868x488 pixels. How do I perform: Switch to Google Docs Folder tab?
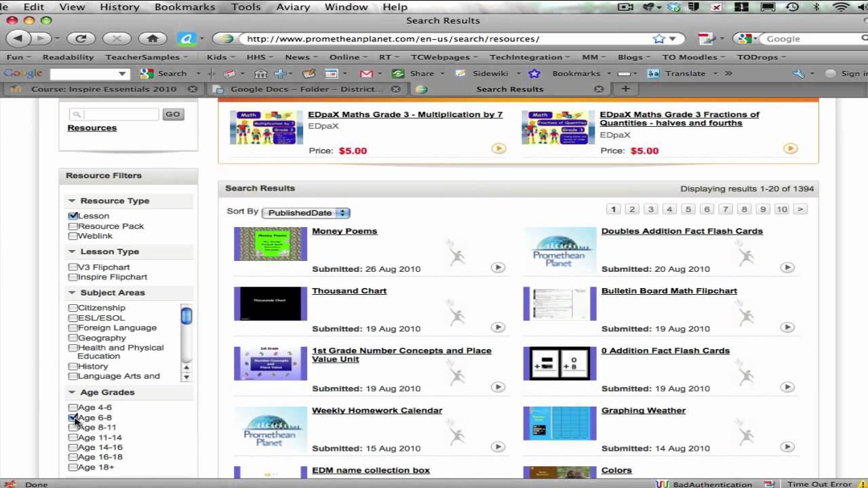(307, 89)
